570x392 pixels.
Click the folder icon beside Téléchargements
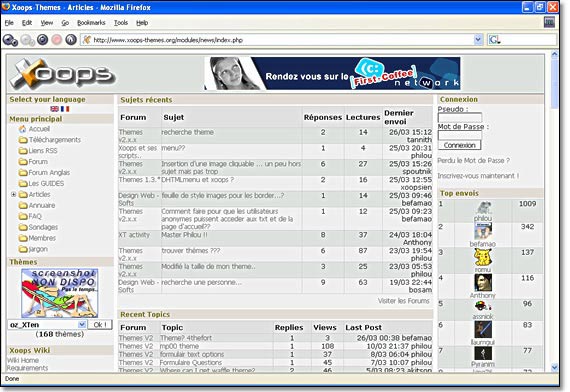tap(23, 140)
